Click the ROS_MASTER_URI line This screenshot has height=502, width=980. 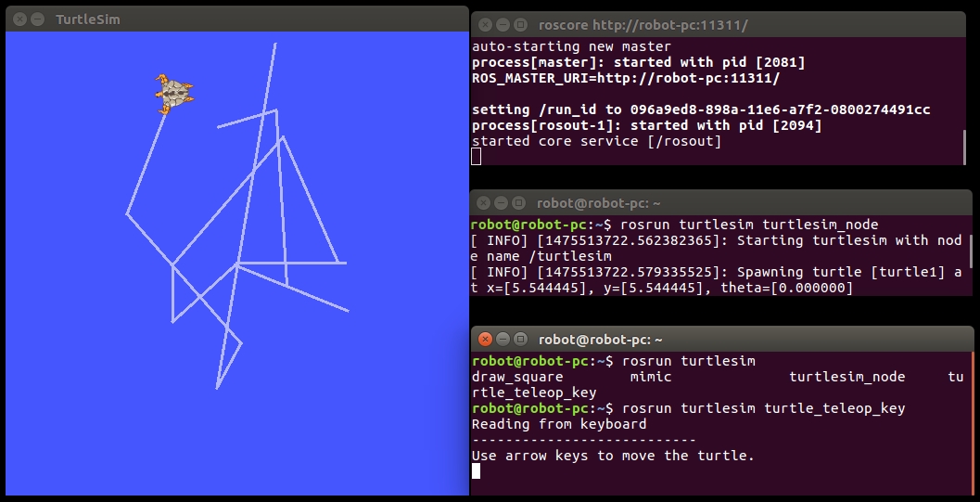click(626, 78)
